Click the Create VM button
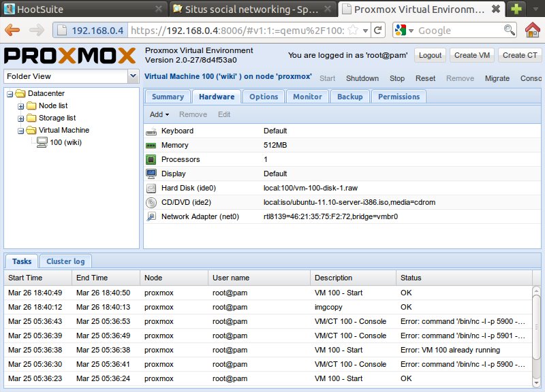Screen dimensions: 545x392 pos(472,55)
